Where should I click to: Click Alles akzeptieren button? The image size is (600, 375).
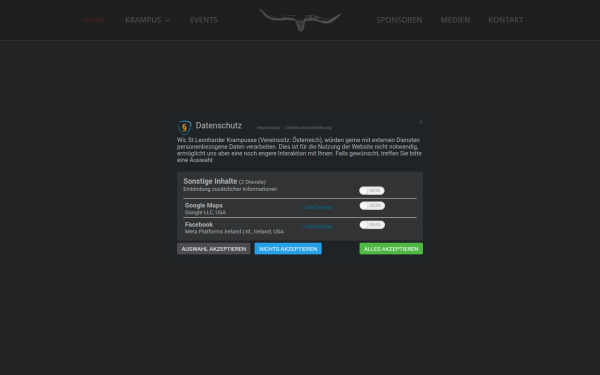pos(391,249)
